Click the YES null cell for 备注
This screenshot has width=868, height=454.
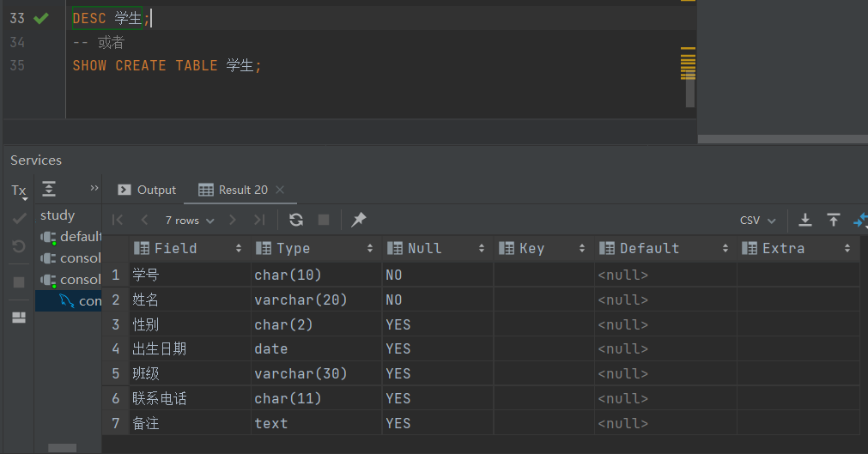point(437,423)
